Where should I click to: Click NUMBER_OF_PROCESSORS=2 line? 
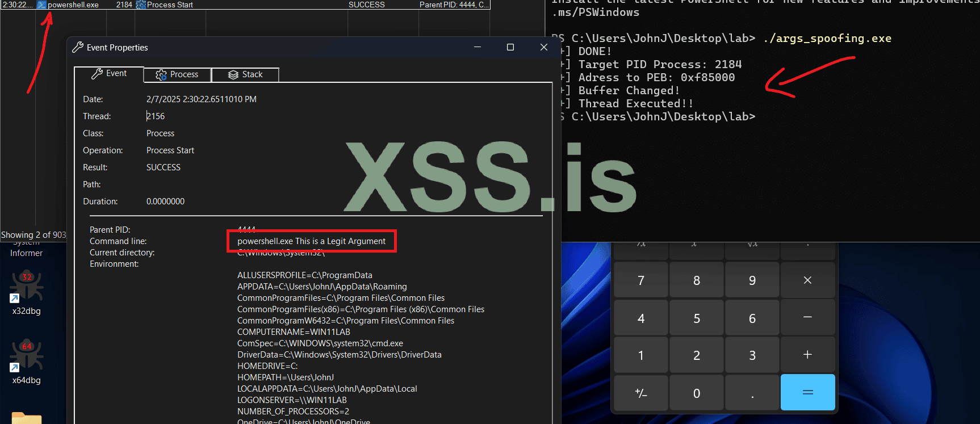pyautogui.click(x=293, y=412)
